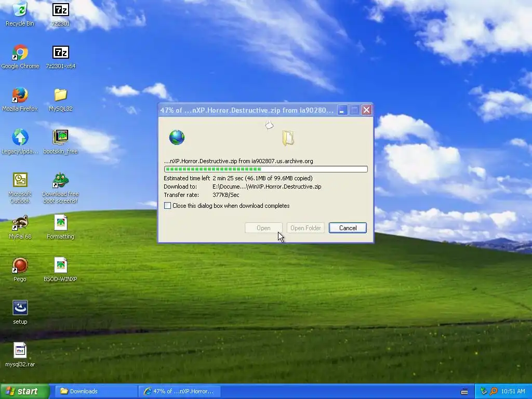Click the download progress bar

pos(265,169)
